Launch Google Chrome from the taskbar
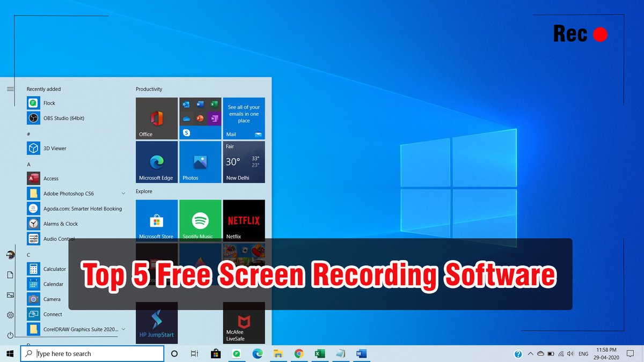 point(299,354)
